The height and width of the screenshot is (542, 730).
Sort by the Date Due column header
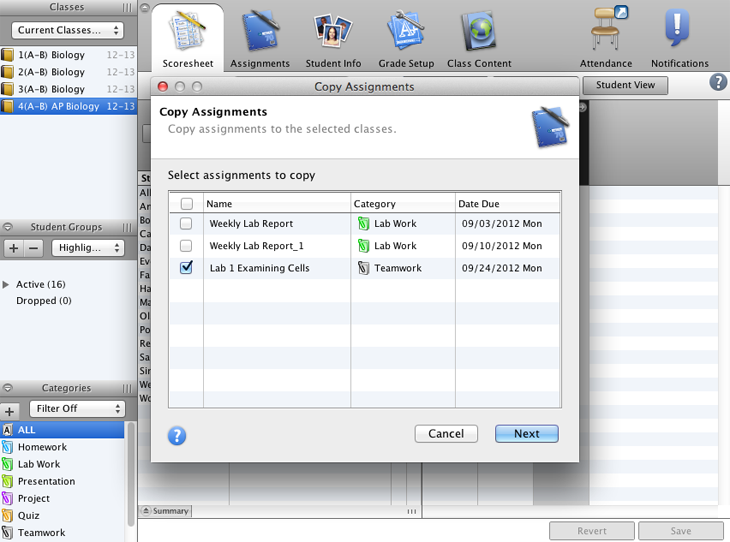click(507, 204)
